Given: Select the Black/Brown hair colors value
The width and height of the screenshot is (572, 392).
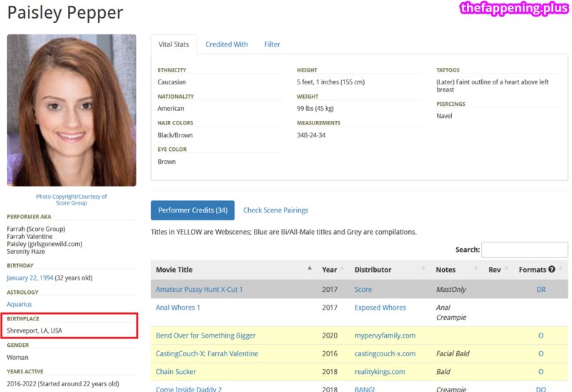Looking at the screenshot, I should tap(175, 135).
